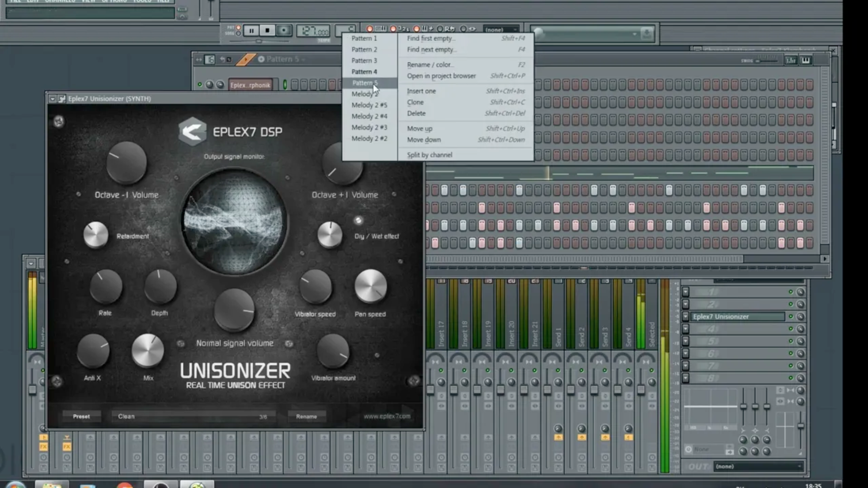
Task: Choose Melody 2 #5 in the pattern list
Action: point(369,105)
